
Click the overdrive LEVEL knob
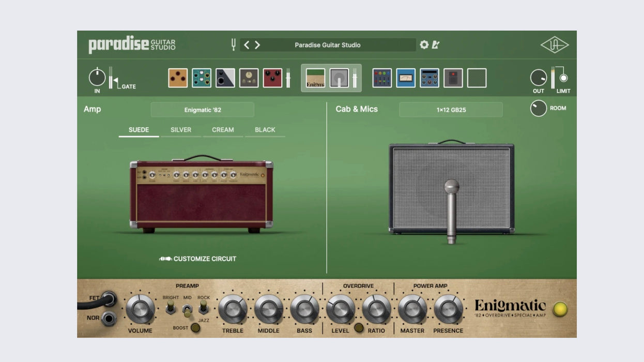(x=341, y=309)
